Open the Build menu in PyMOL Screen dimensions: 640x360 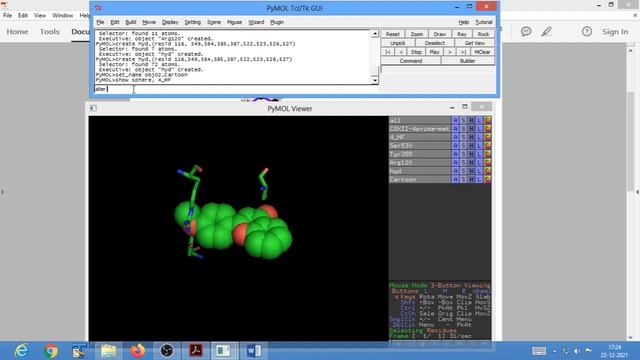pyautogui.click(x=131, y=22)
